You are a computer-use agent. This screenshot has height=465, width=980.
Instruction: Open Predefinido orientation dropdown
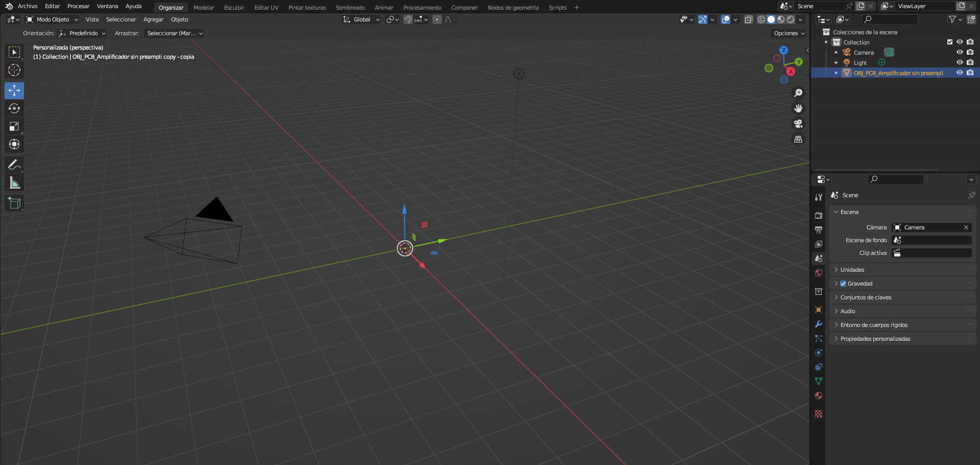click(x=82, y=33)
